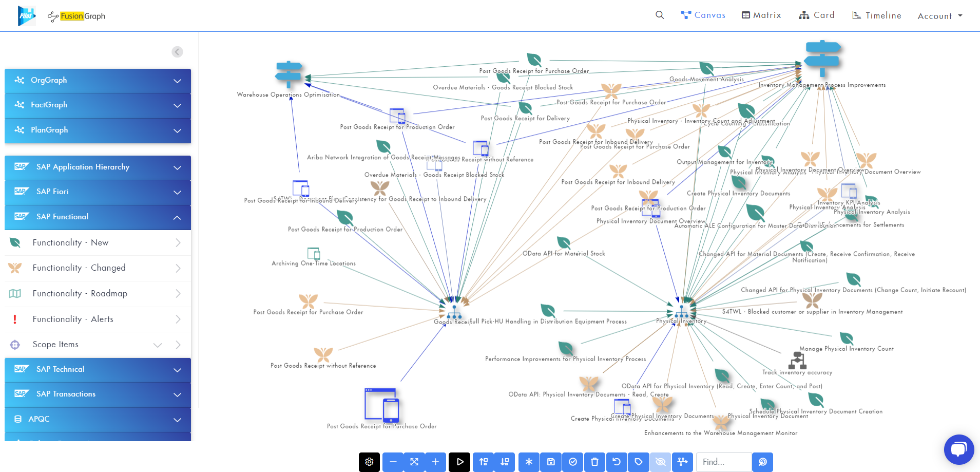This screenshot has height=472, width=980.
Task: Select the Track inventory accuracy node
Action: click(x=797, y=360)
